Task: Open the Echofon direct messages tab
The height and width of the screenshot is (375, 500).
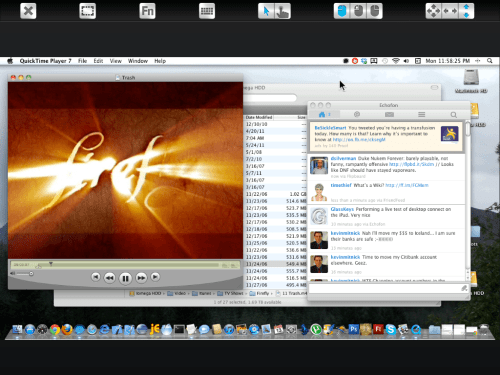Action: [389, 115]
